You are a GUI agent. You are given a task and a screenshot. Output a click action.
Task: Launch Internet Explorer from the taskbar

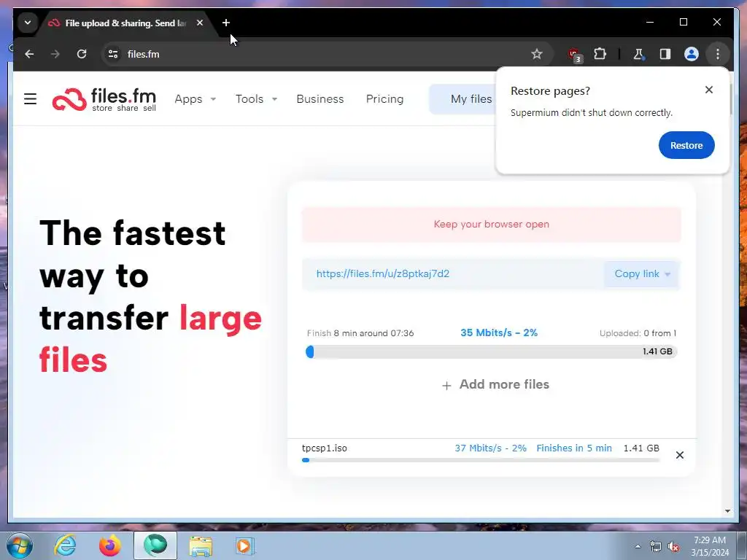[65, 545]
